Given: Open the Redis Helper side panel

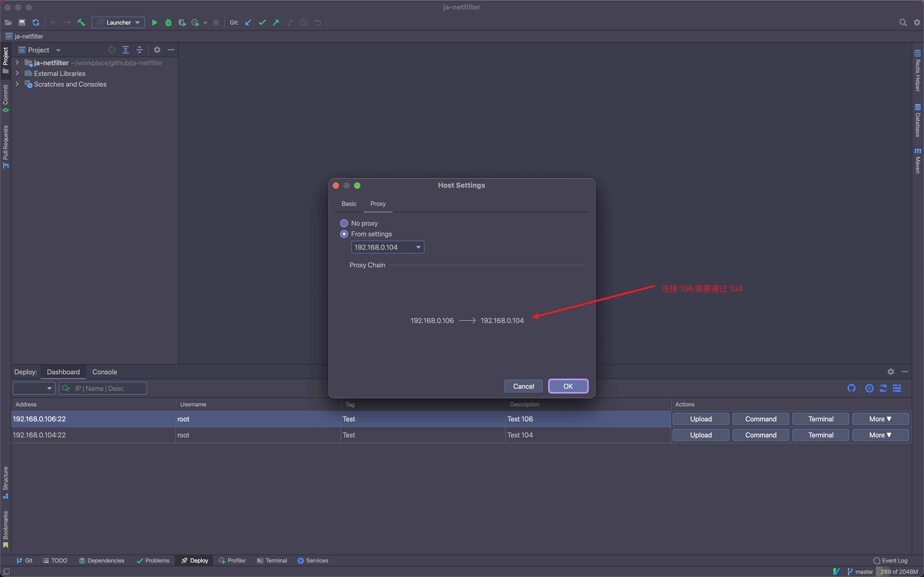Looking at the screenshot, I should [x=918, y=71].
